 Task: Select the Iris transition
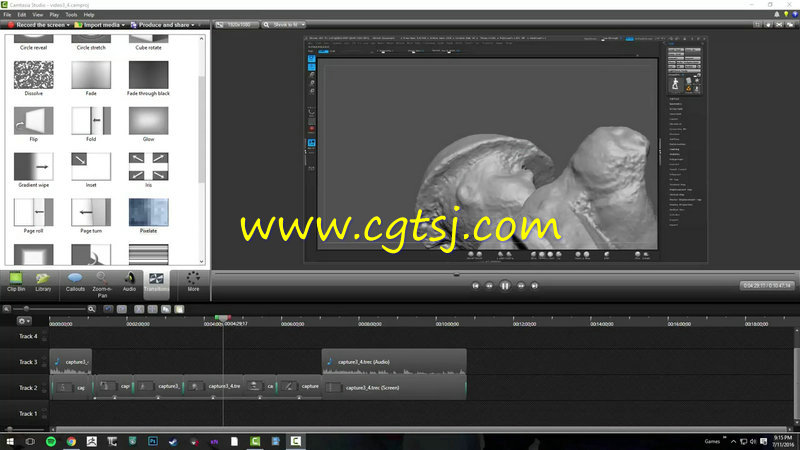(x=148, y=166)
